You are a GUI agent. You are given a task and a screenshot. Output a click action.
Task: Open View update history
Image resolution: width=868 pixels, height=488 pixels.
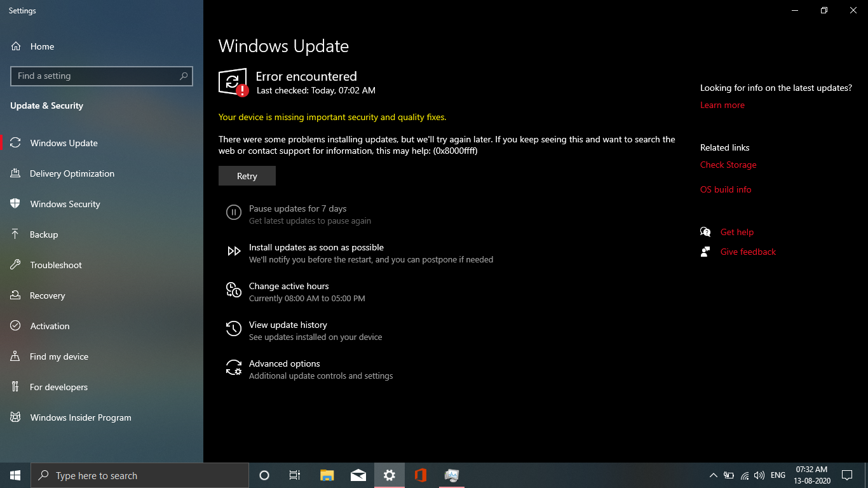pyautogui.click(x=288, y=325)
